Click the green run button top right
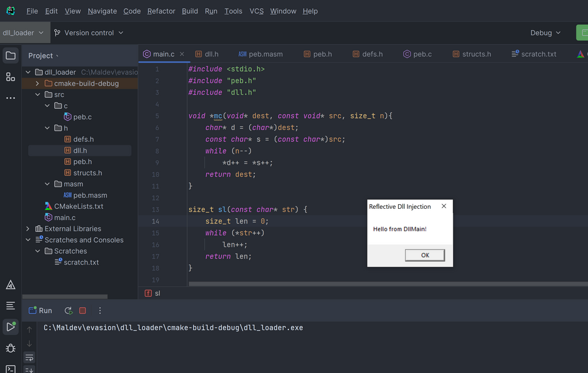Viewport: 588px width, 373px height. (584, 33)
